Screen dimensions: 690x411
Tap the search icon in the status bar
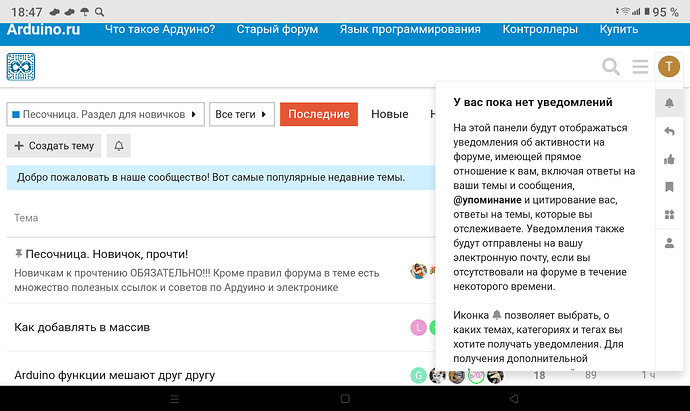pyautogui.click(x=99, y=12)
